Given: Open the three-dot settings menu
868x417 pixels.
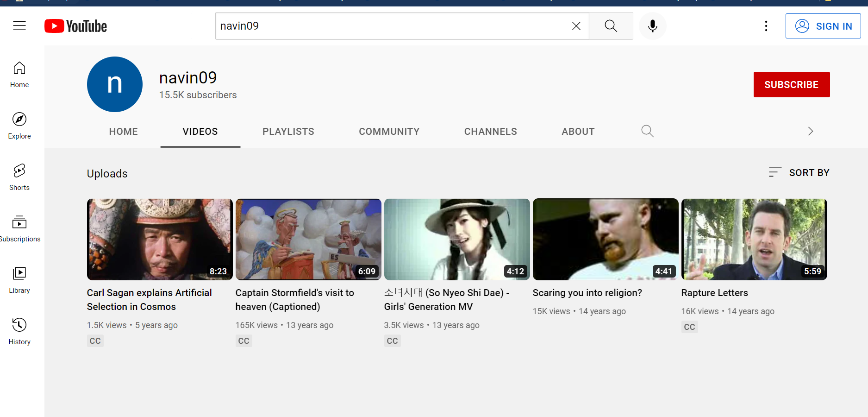Looking at the screenshot, I should (x=766, y=26).
